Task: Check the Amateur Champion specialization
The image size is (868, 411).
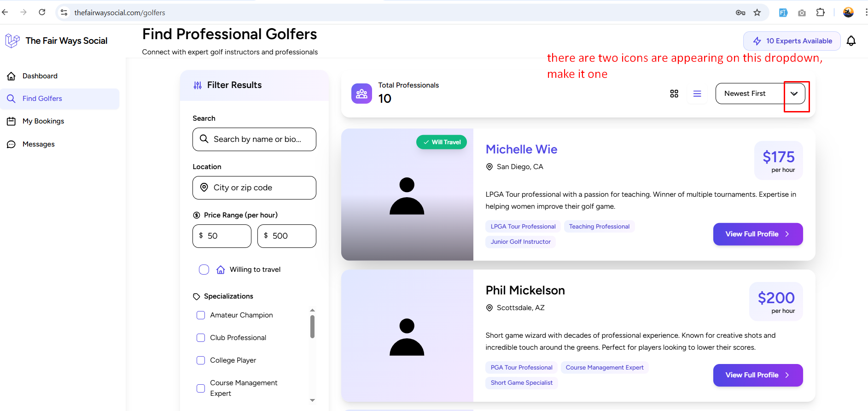Action: click(x=201, y=315)
